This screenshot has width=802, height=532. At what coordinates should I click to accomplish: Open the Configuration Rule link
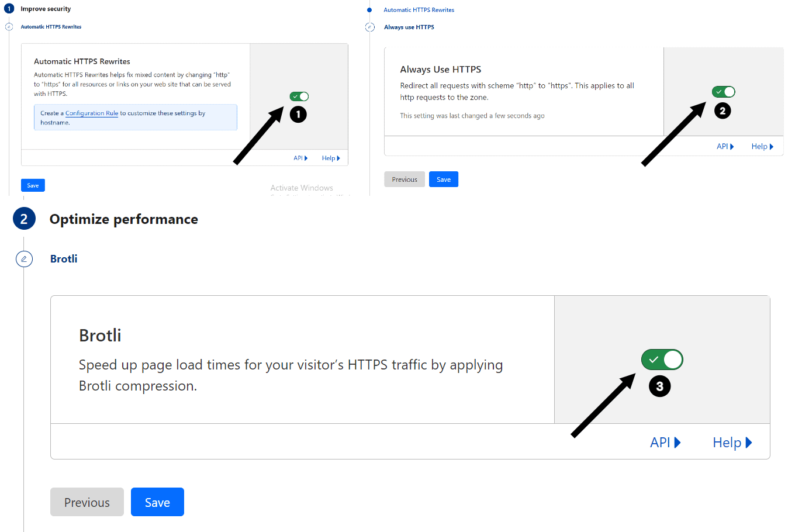[x=91, y=113]
